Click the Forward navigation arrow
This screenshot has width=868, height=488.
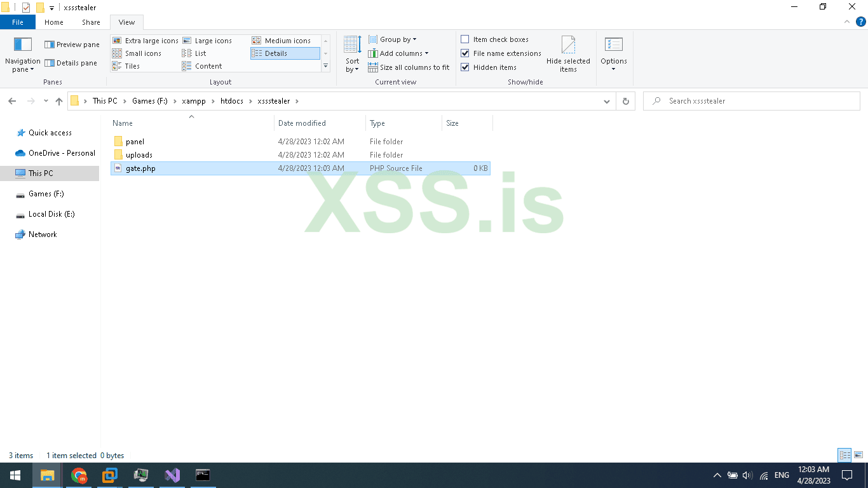[30, 101]
